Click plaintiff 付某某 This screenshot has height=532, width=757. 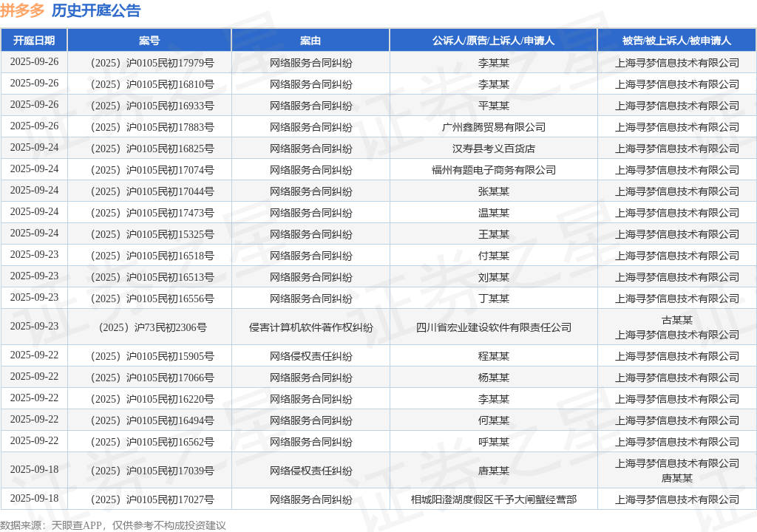tap(493, 256)
